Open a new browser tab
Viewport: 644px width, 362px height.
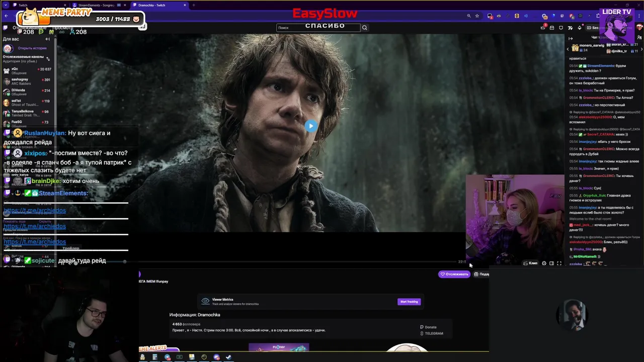point(194,5)
